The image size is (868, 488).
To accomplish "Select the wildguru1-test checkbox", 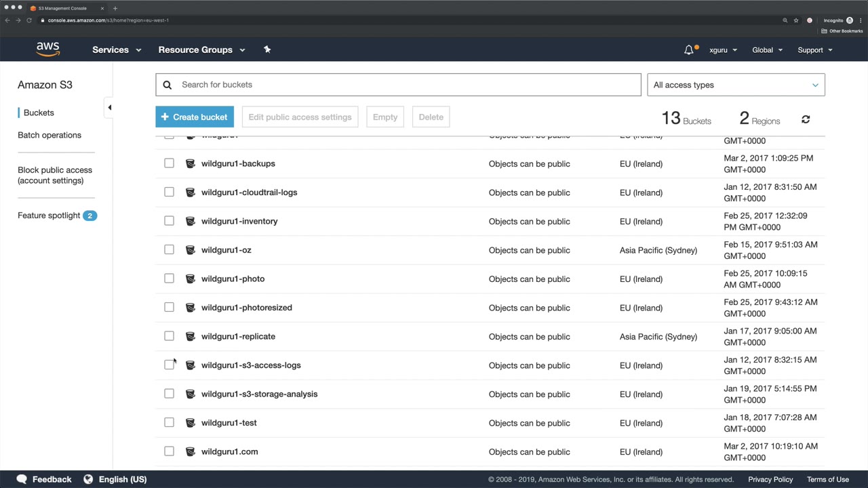I will coord(169,422).
